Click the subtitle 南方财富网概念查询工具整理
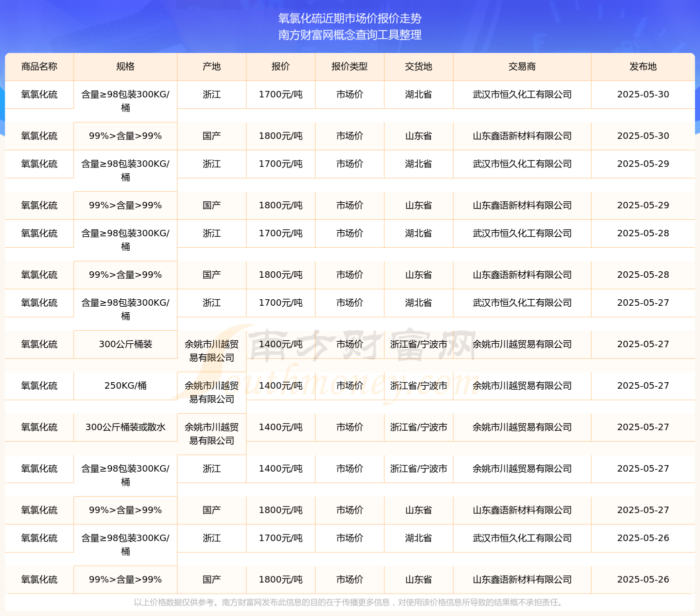The image size is (700, 616). pos(350,35)
